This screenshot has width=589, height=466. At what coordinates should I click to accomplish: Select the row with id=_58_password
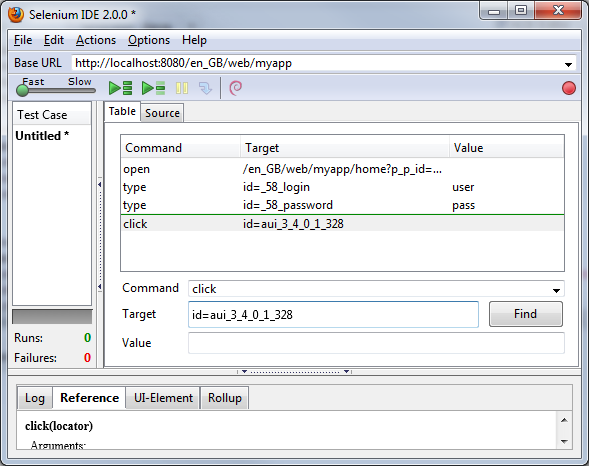[x=342, y=205]
